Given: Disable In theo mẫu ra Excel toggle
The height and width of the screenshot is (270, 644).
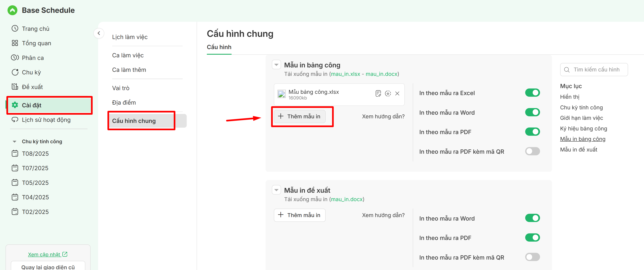Looking at the screenshot, I should coord(532,93).
